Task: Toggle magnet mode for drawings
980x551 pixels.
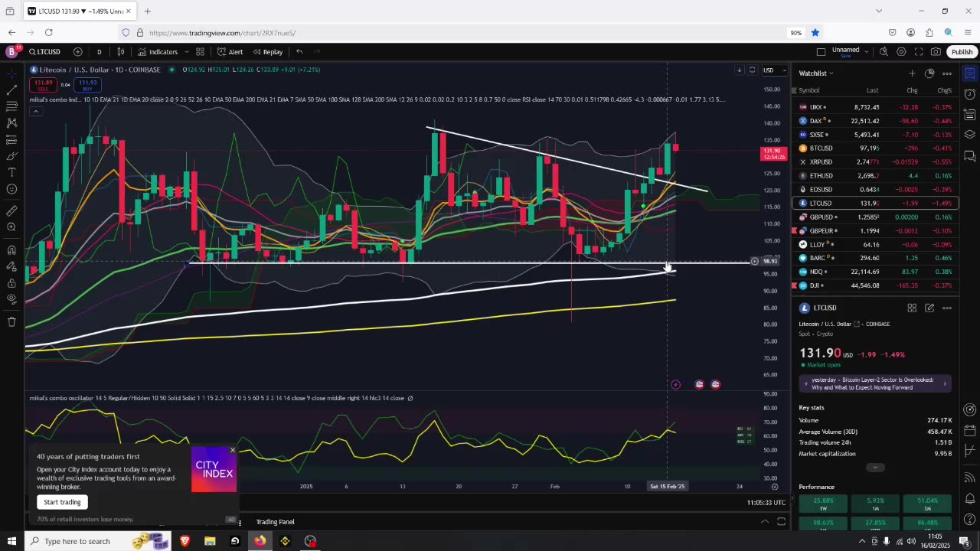Action: [11, 249]
